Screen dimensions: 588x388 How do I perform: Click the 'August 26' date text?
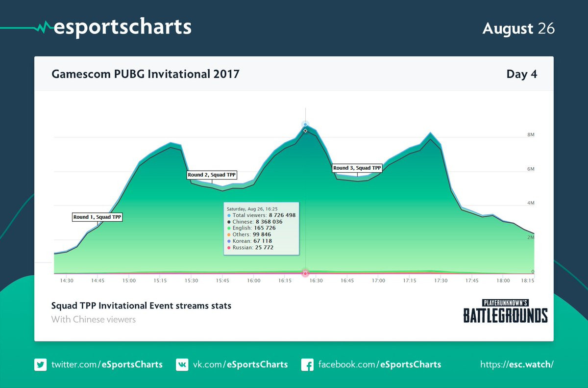518,28
